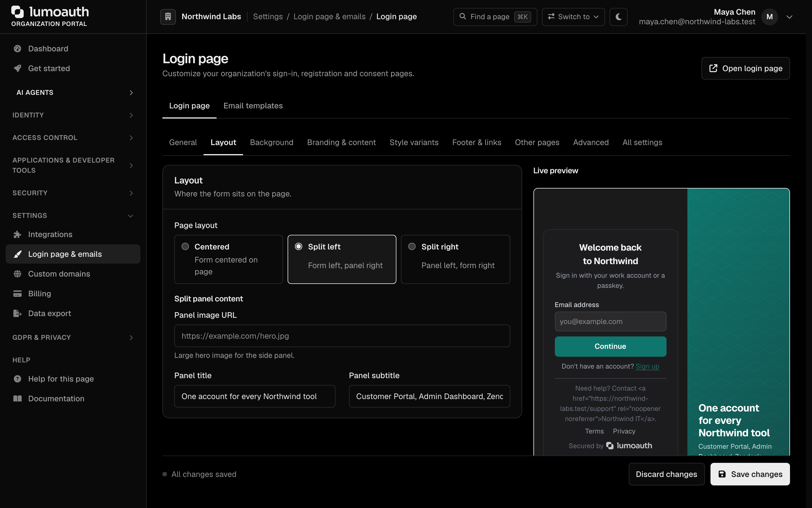The image size is (812, 508).
Task: Click the Sign up link in preview
Action: click(x=647, y=366)
